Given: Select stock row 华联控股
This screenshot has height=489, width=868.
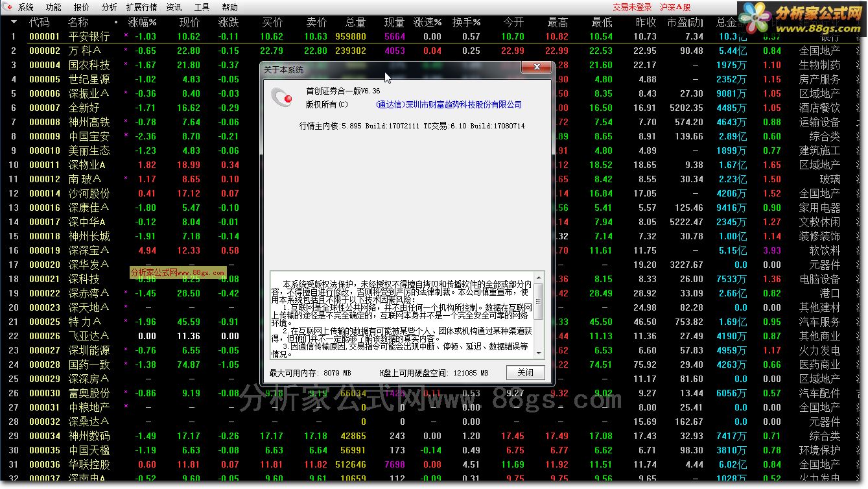Looking at the screenshot, I should [x=89, y=464].
